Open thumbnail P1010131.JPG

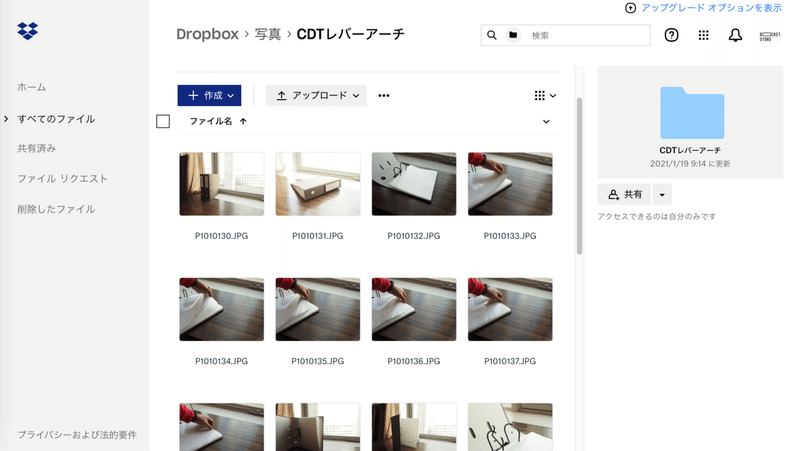point(318,184)
